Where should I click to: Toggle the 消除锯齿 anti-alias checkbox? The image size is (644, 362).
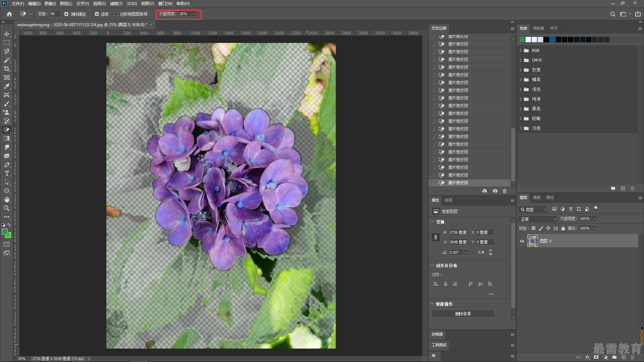pos(66,14)
